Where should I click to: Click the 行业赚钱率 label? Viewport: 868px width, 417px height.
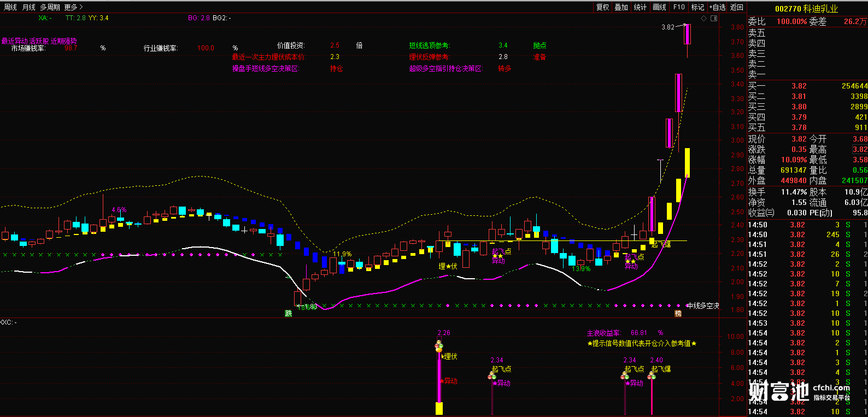(x=161, y=48)
